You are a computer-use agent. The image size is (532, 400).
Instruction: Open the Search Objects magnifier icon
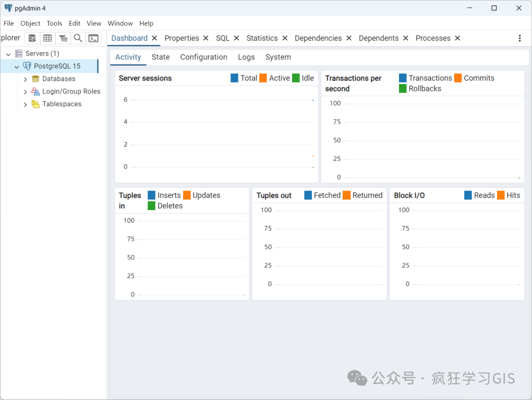tap(78, 38)
